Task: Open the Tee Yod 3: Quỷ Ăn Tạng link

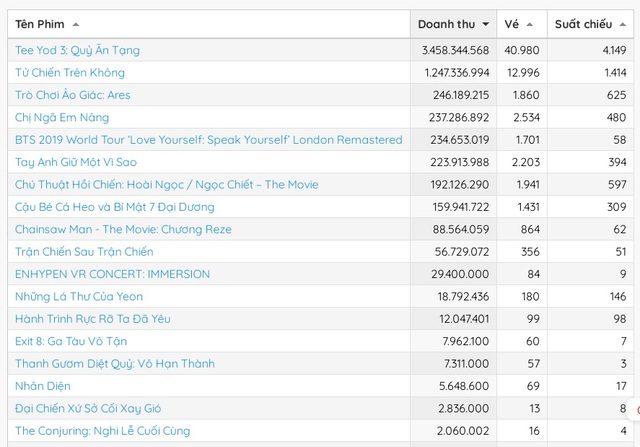Action: click(x=77, y=50)
